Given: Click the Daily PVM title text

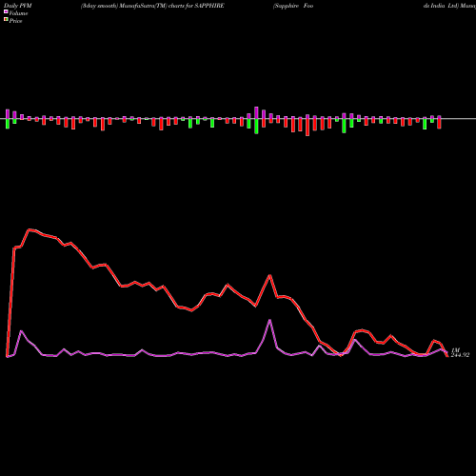Looking at the screenshot, I should pyautogui.click(x=18, y=6).
